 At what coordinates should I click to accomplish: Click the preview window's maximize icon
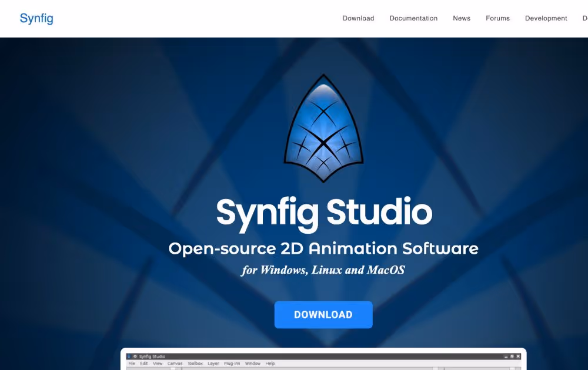pyautogui.click(x=512, y=356)
